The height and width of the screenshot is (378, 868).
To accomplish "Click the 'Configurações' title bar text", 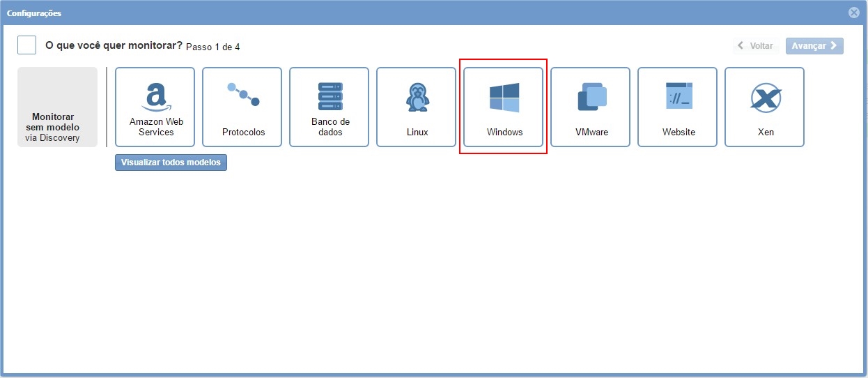I will (x=34, y=13).
